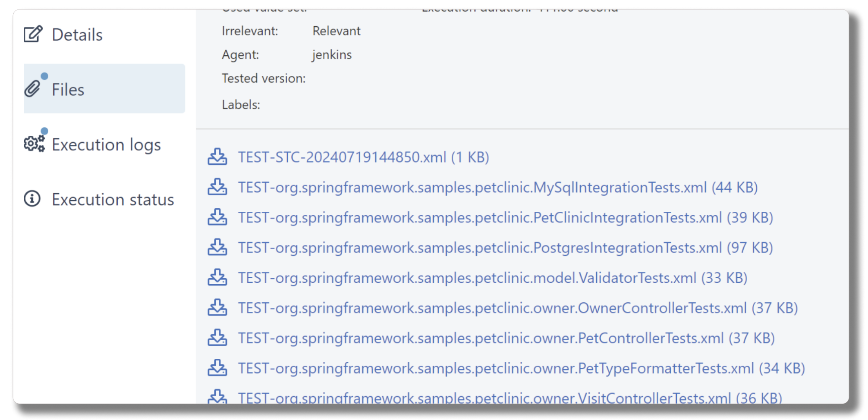Click the Execution status info icon
Viewport: 868px width, 420px height.
(32, 199)
